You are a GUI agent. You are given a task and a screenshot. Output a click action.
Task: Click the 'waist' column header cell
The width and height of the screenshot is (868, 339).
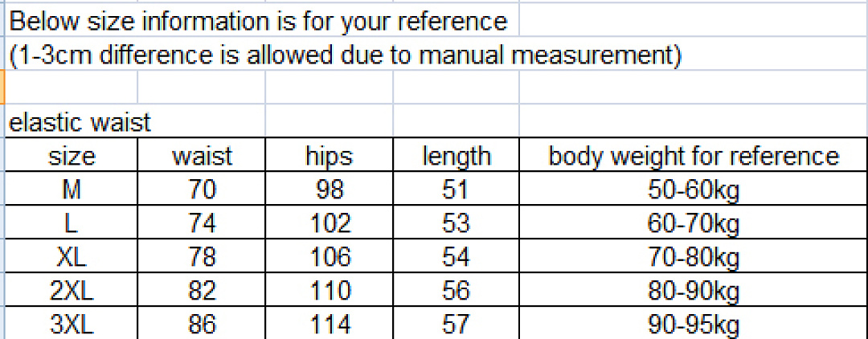pyautogui.click(x=202, y=157)
